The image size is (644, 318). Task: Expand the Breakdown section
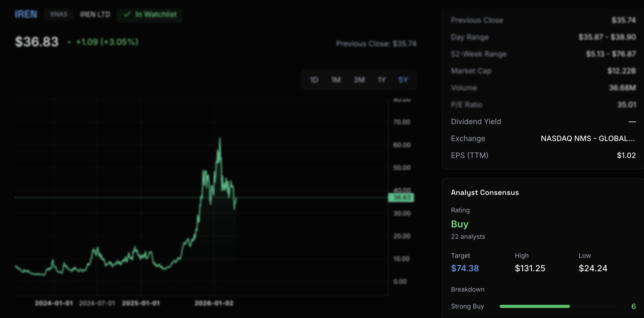[468, 289]
